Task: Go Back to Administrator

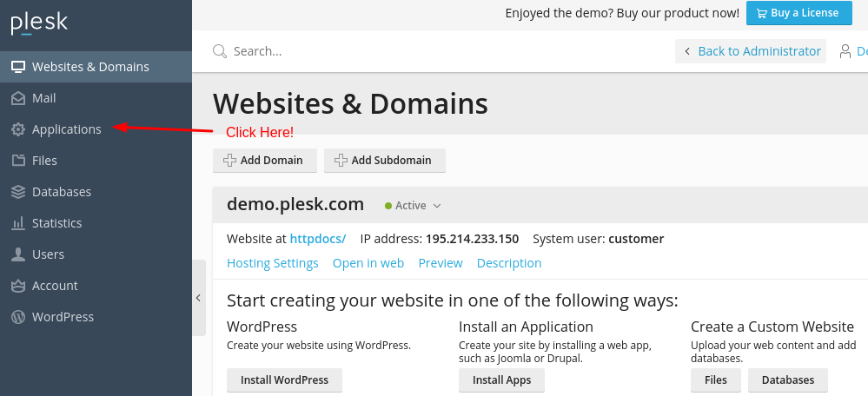Action: [x=752, y=51]
